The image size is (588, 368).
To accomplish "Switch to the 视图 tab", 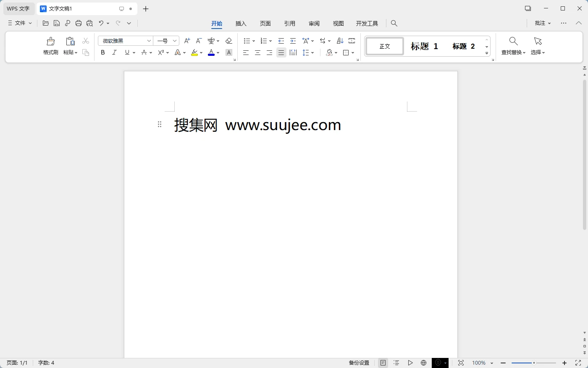I will click(x=339, y=23).
